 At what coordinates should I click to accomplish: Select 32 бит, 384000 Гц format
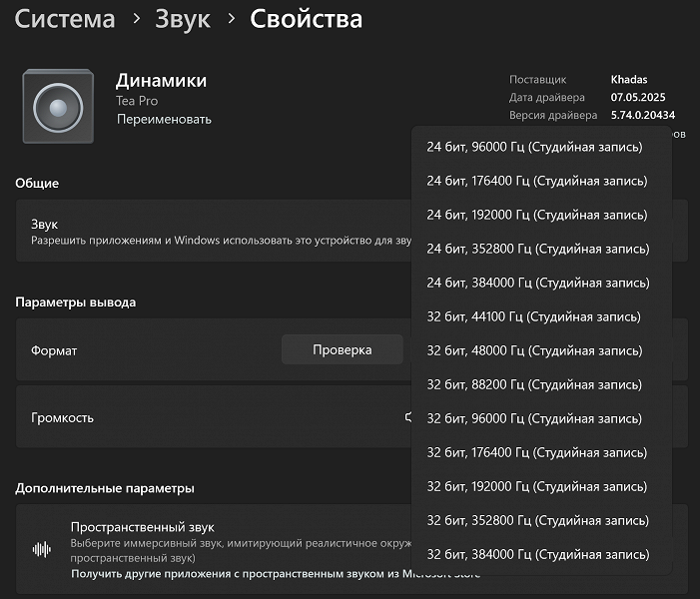tap(536, 554)
